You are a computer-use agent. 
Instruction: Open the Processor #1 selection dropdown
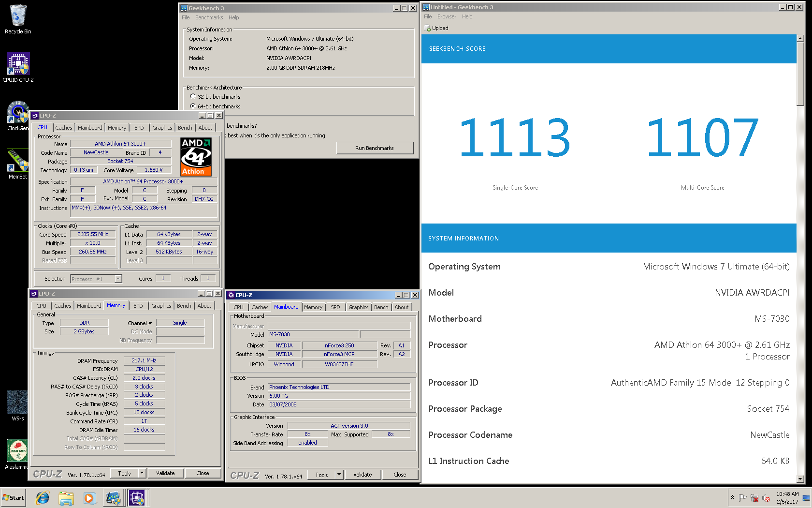(118, 279)
